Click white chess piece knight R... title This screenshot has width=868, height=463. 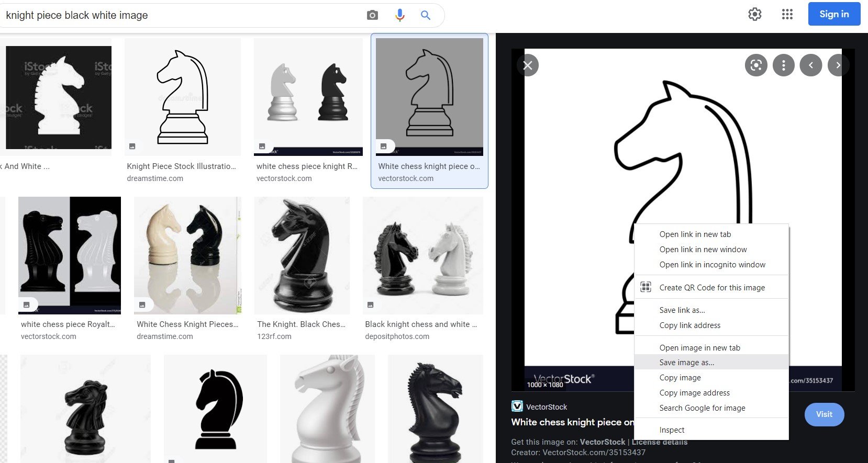tap(307, 166)
